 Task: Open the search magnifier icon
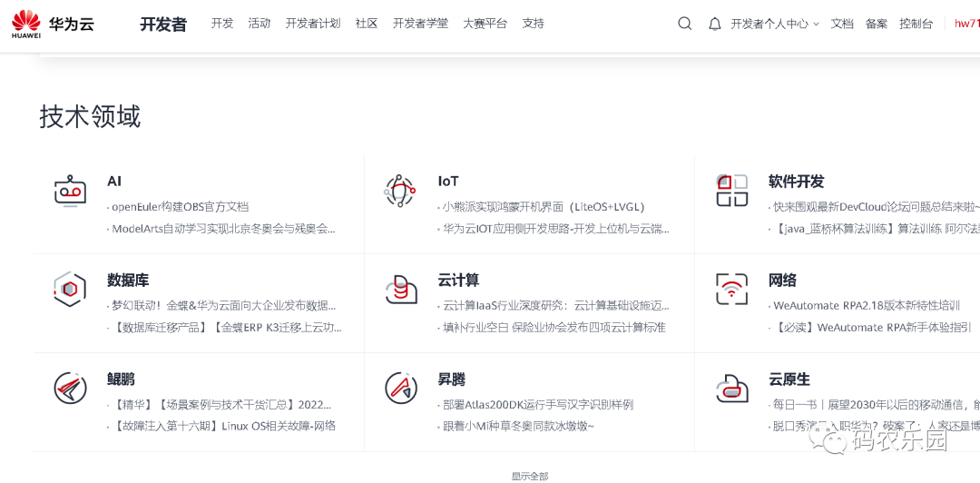click(x=685, y=24)
